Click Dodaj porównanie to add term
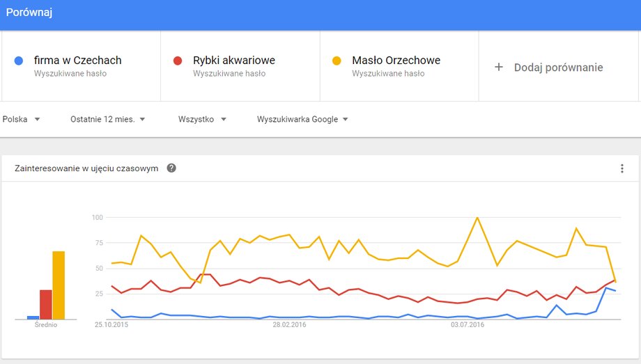This screenshot has height=364, width=641. coord(558,68)
